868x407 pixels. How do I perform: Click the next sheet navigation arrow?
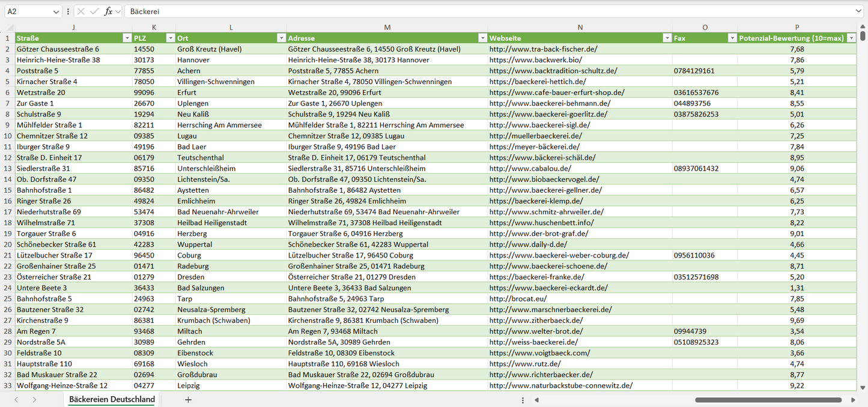34,399
